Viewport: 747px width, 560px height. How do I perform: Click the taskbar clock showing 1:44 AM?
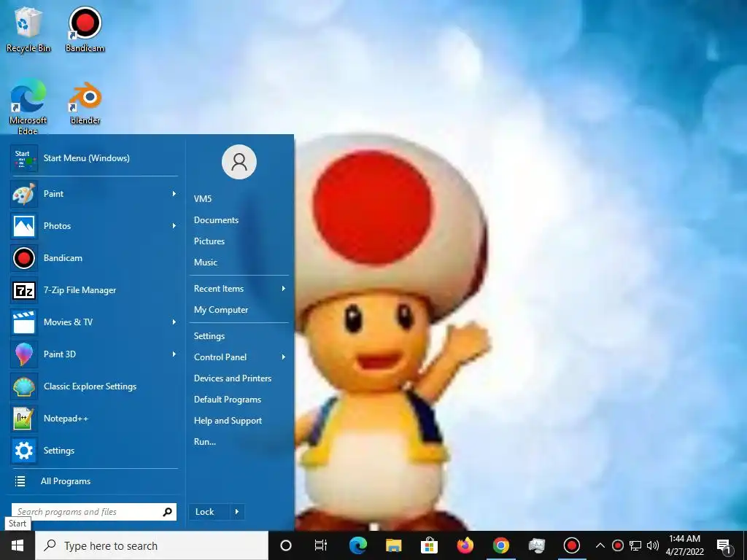click(684, 545)
